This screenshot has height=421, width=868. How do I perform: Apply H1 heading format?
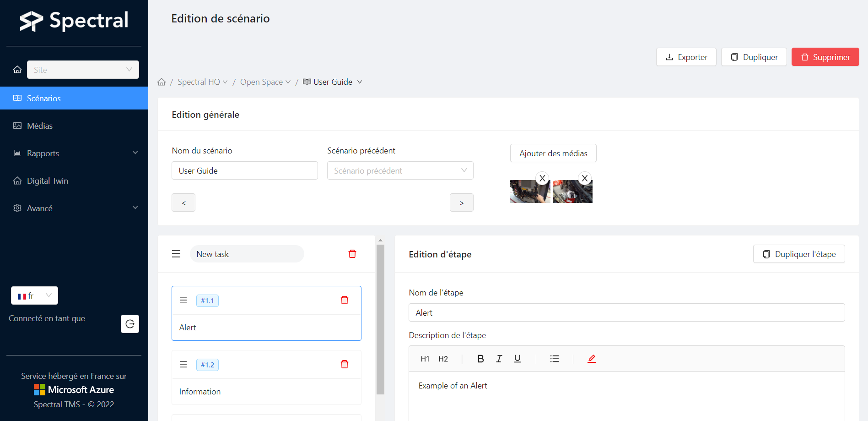coord(425,359)
